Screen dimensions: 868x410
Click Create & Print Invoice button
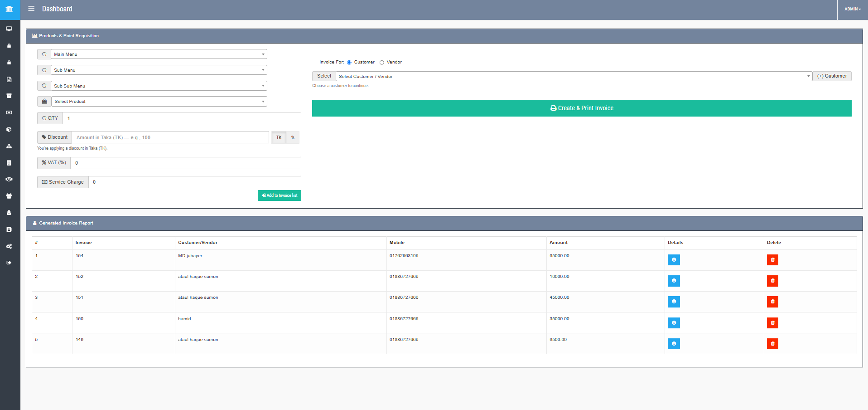click(x=581, y=108)
